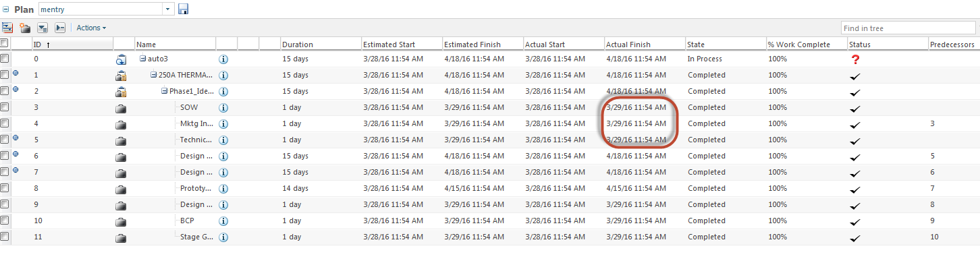
Task: Click the predecessor value 3 in row ID 4
Action: pos(932,123)
